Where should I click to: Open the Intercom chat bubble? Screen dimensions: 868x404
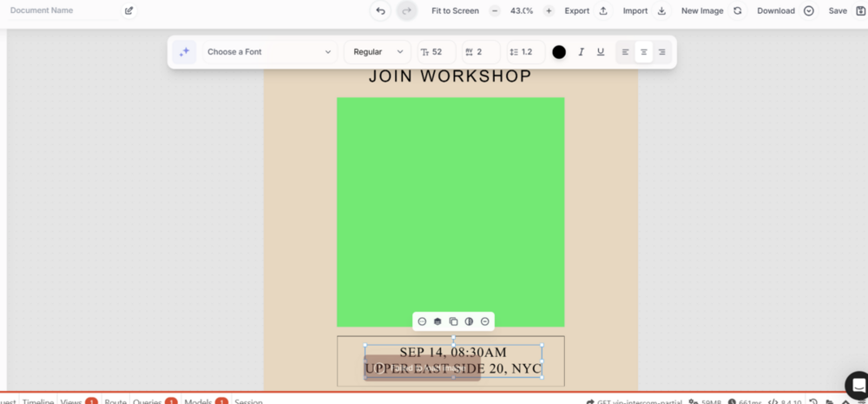858,385
